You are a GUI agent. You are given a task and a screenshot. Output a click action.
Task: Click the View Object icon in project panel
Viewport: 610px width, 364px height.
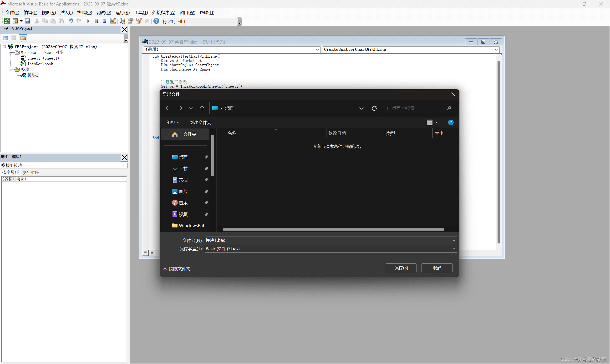tap(14, 38)
